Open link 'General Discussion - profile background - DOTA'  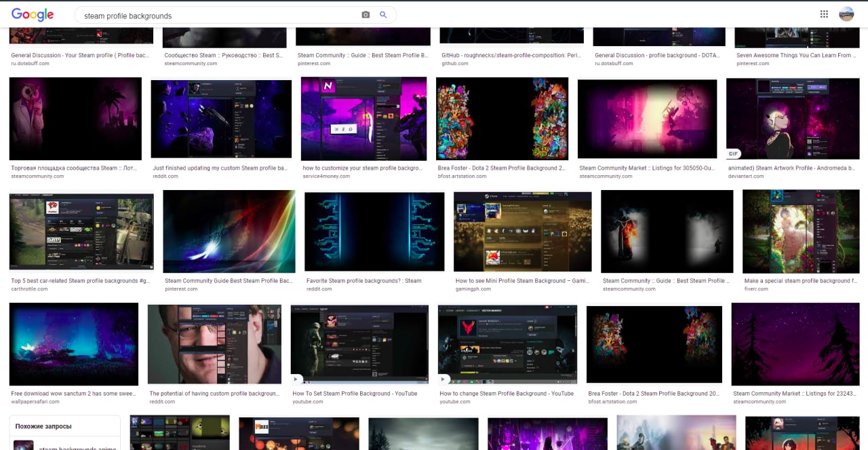tap(658, 56)
